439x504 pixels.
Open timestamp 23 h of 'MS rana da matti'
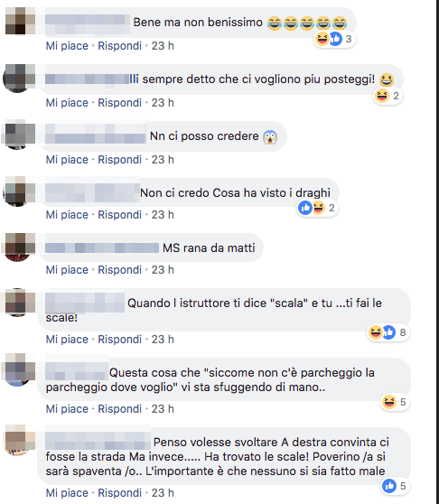(x=163, y=270)
